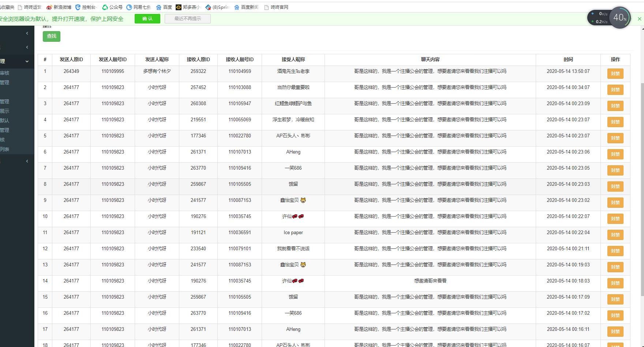Open the 控制台 bookmark
This screenshot has width=644, height=347.
click(x=86, y=7)
